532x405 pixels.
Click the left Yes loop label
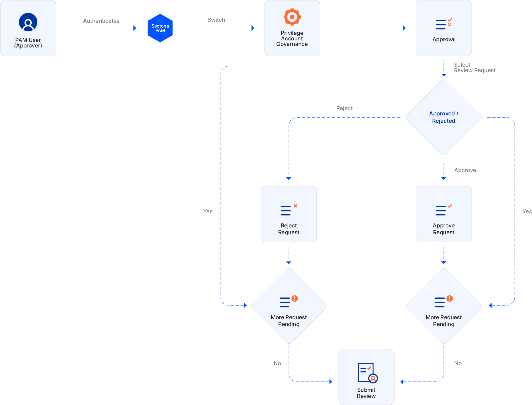pos(208,211)
